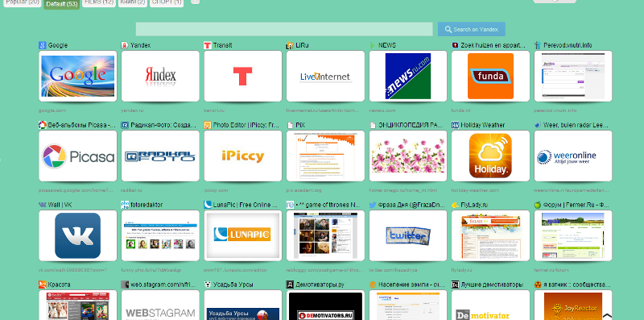The image size is (644, 320).
Task: Click the scroll-to-top chevron arrow
Action: coord(607,316)
